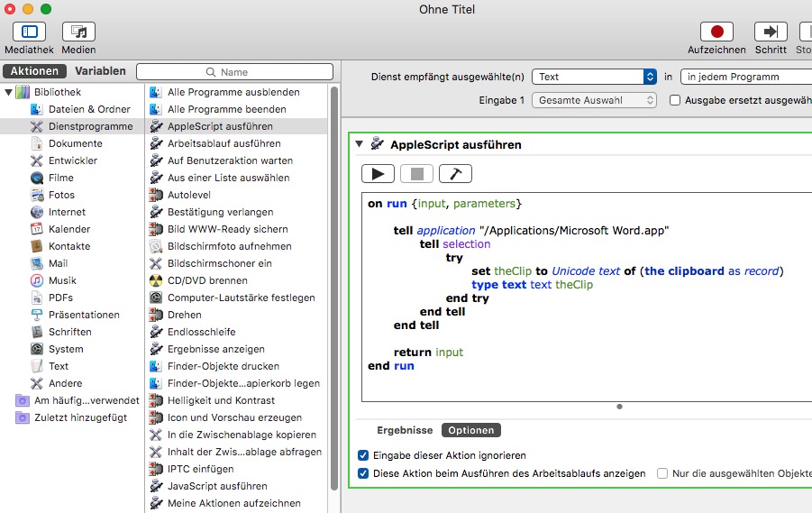
Task: Click the Name search field
Action: click(x=234, y=72)
